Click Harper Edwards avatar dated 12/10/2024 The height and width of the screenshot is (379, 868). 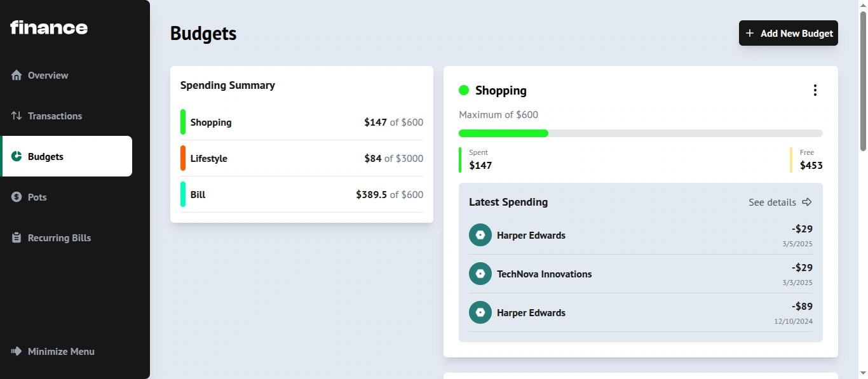tap(480, 312)
